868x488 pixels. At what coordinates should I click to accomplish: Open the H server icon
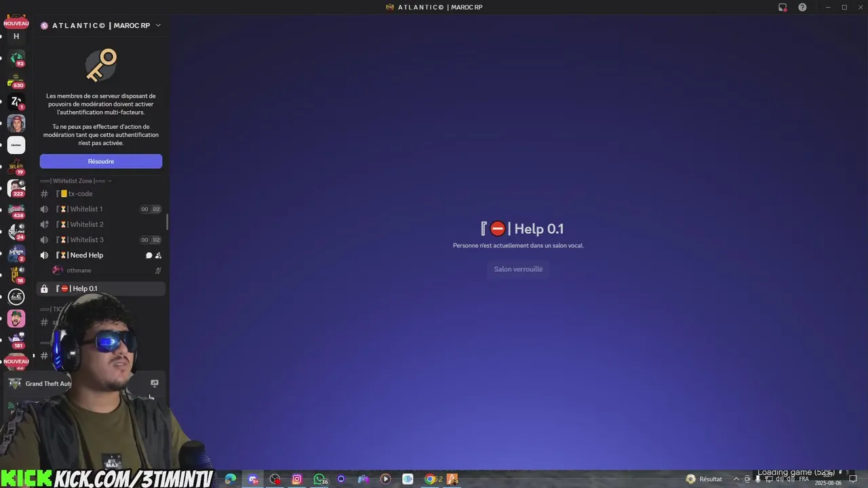tap(16, 37)
